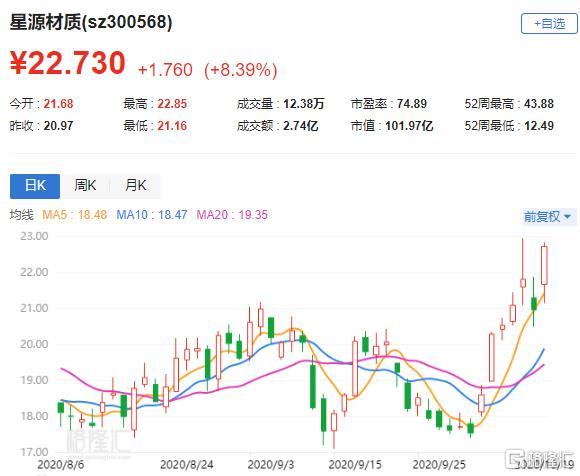Click the MA20 moving average label
The width and height of the screenshot is (580, 476).
[x=232, y=215]
